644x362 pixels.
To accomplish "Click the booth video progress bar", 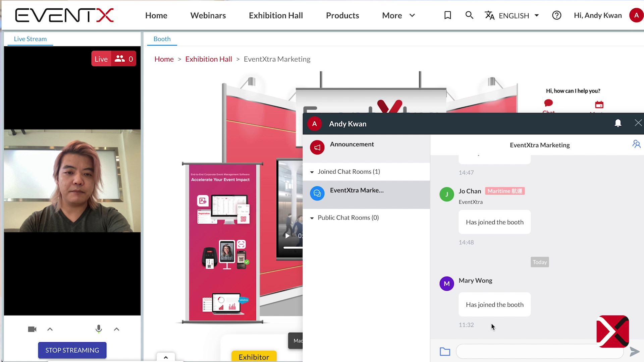I will [293, 248].
